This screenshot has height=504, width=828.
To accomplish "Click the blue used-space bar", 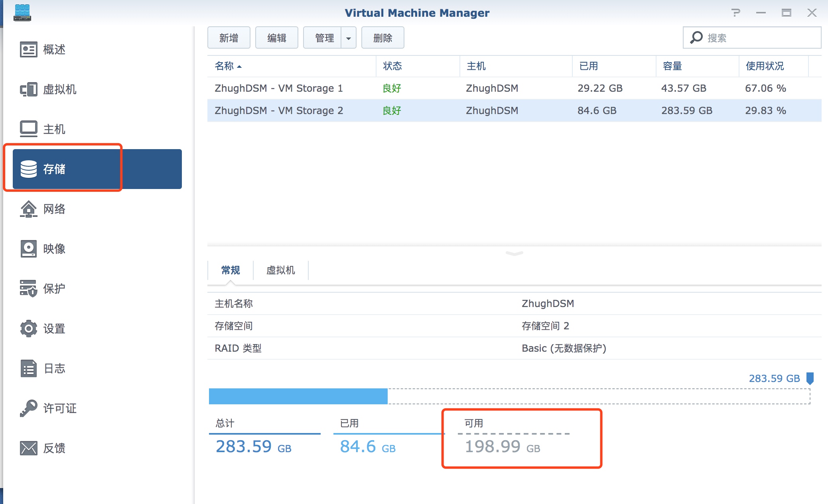I will tap(298, 396).
